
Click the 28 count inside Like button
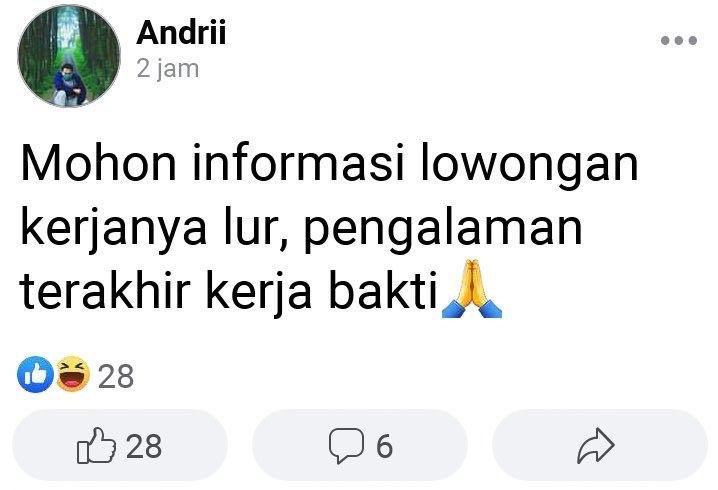coord(144,446)
